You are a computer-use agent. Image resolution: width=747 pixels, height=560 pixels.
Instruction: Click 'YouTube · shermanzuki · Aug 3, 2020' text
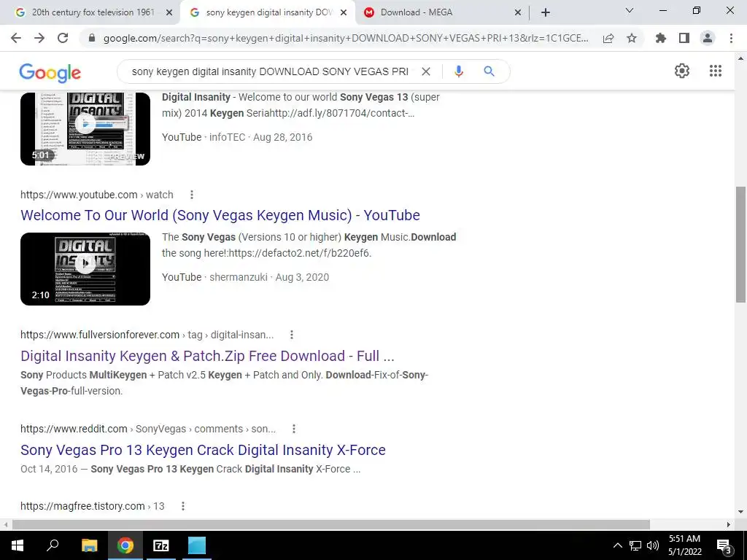[x=245, y=277]
